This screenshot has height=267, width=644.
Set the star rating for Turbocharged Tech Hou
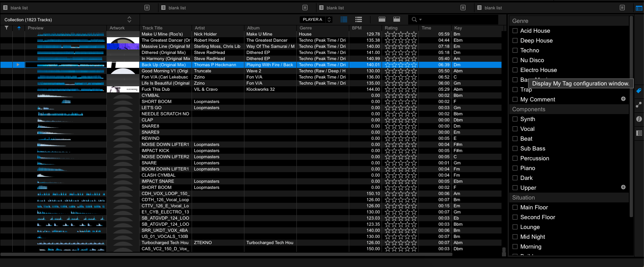(x=401, y=243)
